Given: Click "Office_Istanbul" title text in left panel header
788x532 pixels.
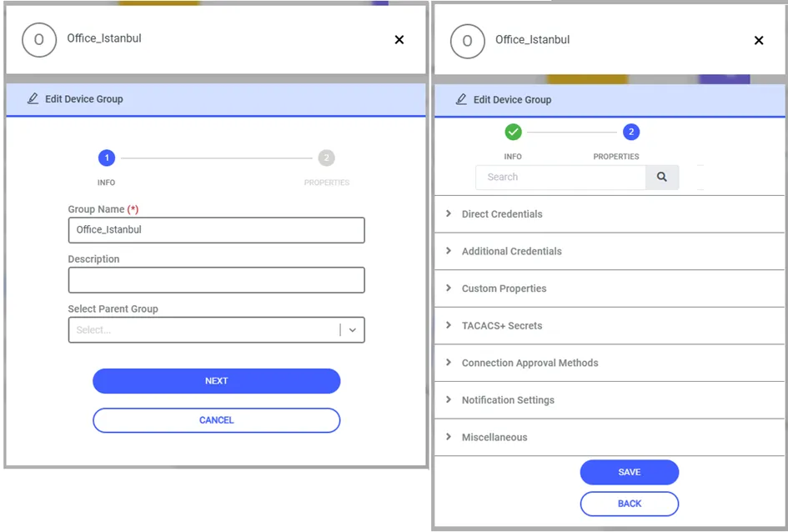Looking at the screenshot, I should [104, 38].
